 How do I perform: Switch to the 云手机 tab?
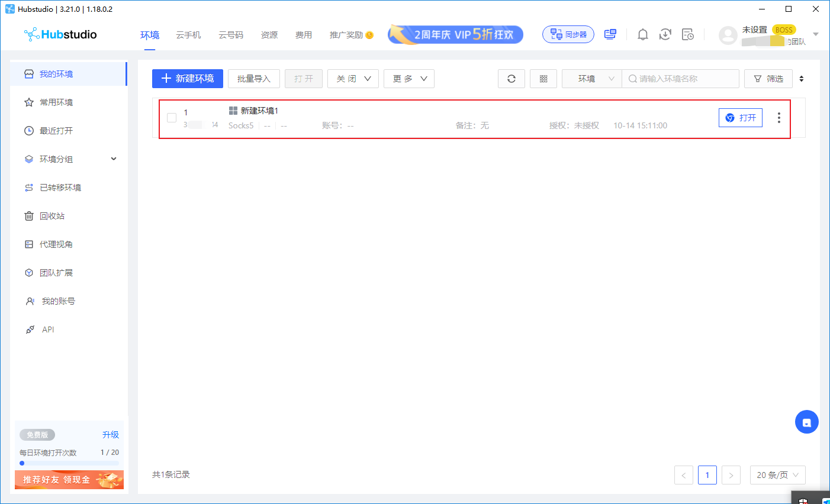click(x=188, y=35)
